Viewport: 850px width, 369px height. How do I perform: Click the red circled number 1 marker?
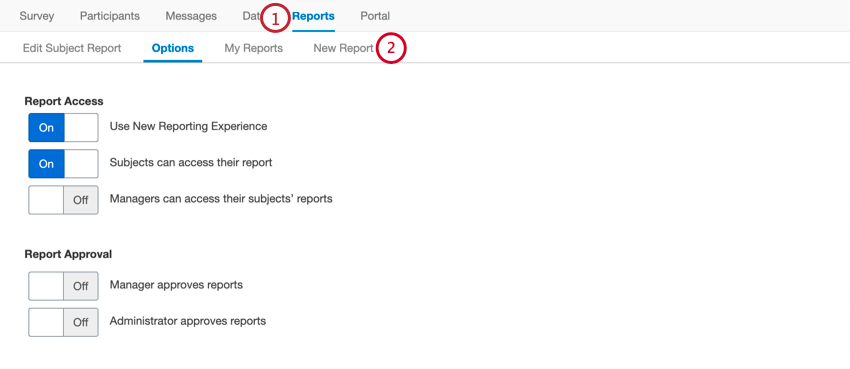(x=275, y=18)
